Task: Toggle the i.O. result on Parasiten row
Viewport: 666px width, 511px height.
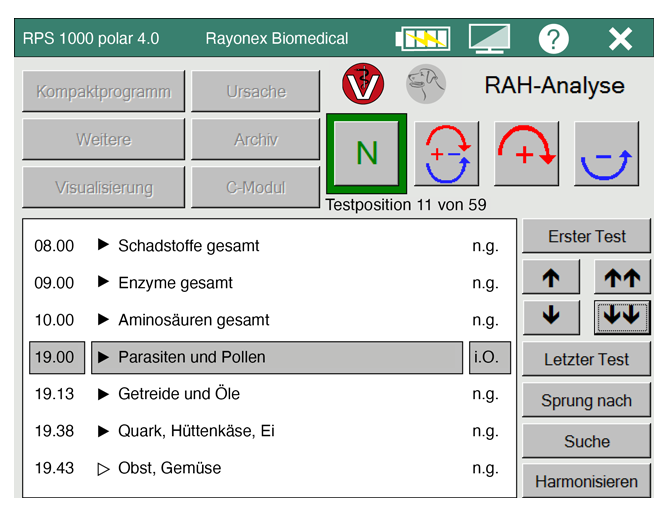Action: [489, 357]
